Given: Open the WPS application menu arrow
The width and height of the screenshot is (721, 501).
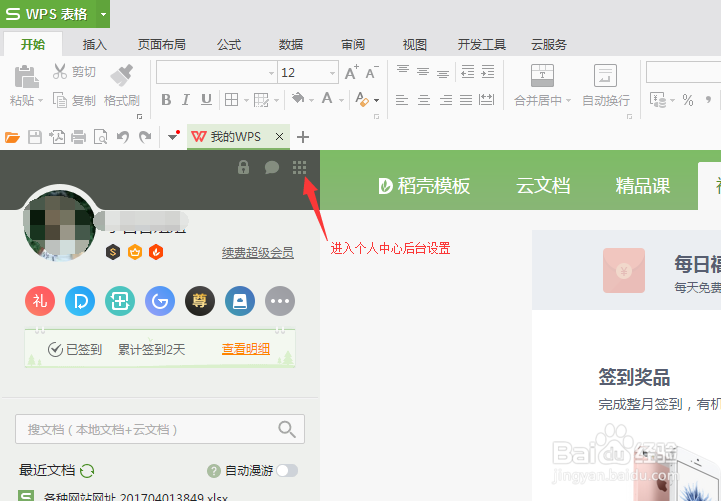Looking at the screenshot, I should (103, 14).
